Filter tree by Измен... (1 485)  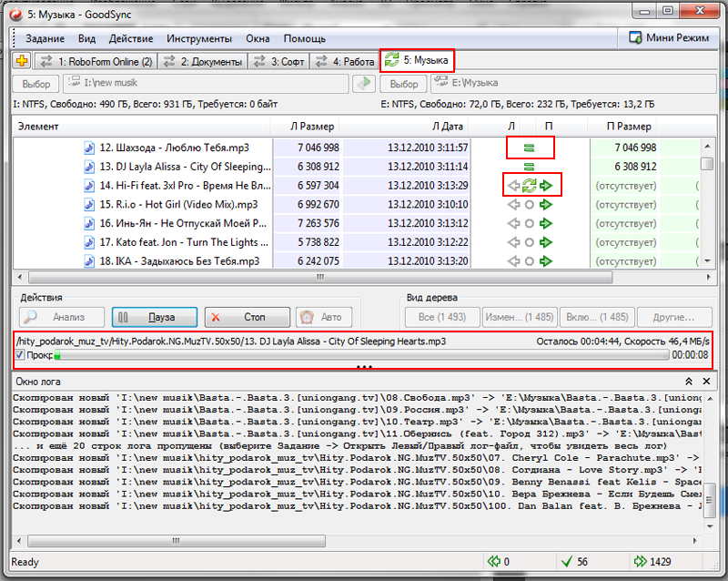[x=520, y=318]
